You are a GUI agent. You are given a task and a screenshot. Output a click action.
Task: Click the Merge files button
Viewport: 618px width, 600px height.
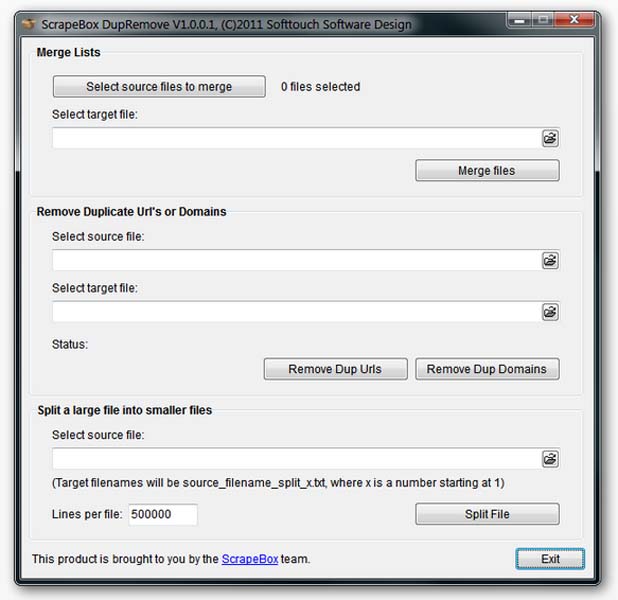487,170
